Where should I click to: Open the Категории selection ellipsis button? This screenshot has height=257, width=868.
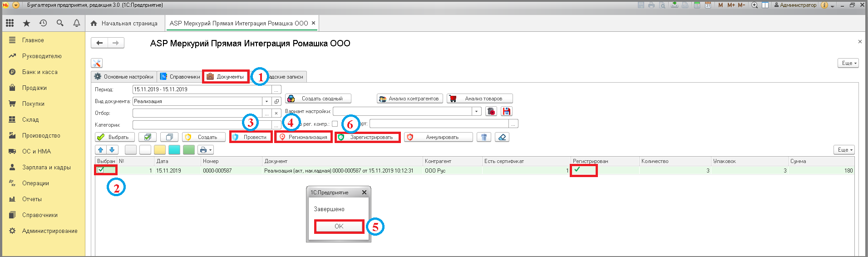[276, 125]
